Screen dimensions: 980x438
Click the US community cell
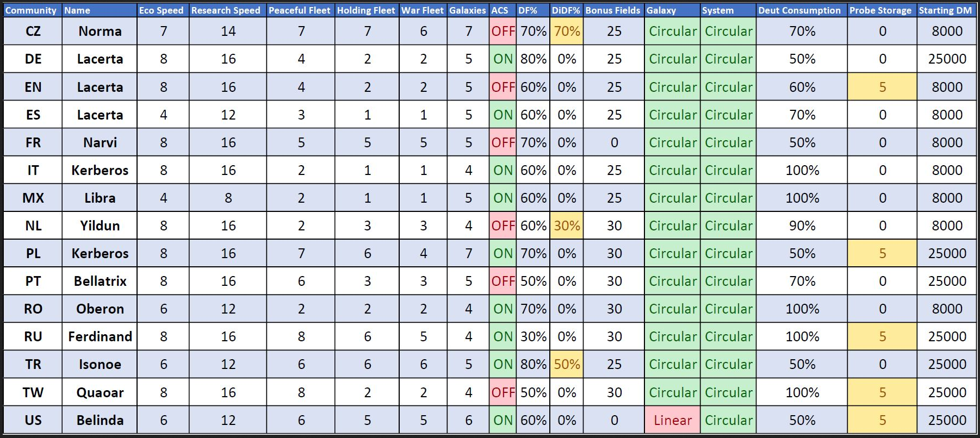(x=33, y=420)
